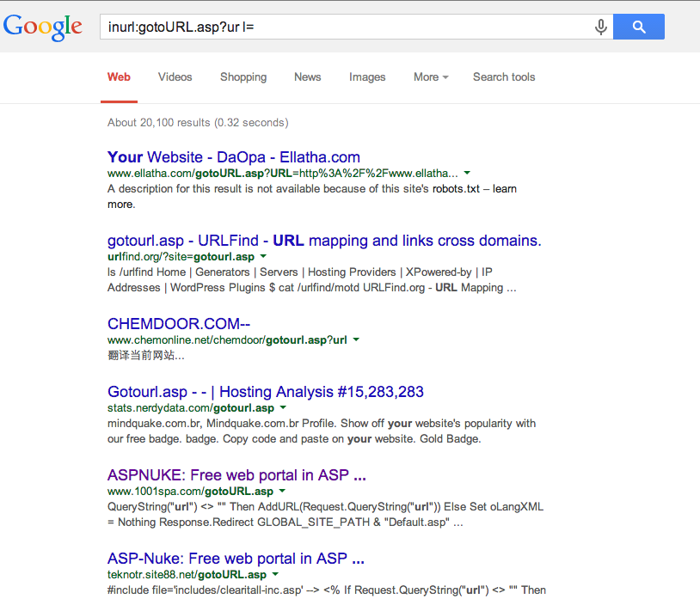Expand arrow beside www.1001spa.com URL
Screen dimensions: 700x599
coord(282,491)
